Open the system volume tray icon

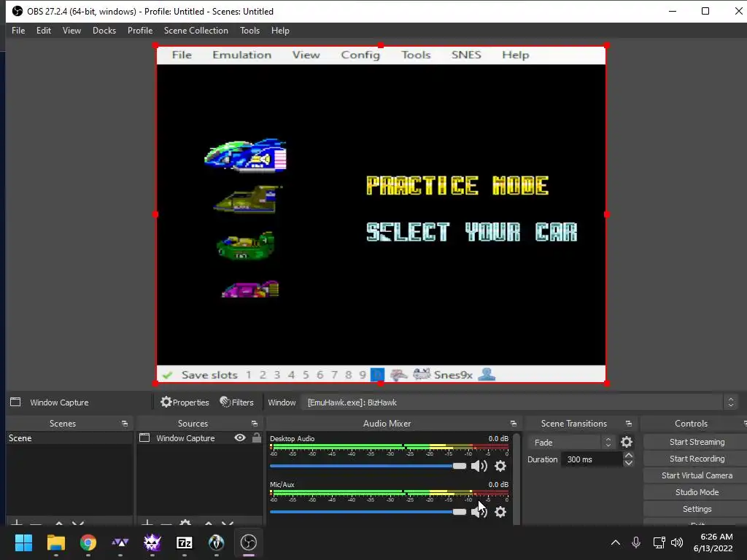(x=676, y=542)
